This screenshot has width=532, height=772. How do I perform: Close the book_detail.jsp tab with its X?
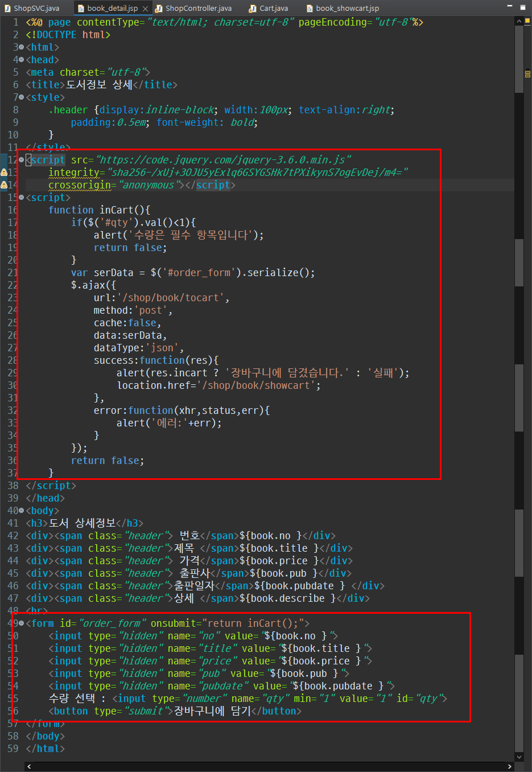146,9
